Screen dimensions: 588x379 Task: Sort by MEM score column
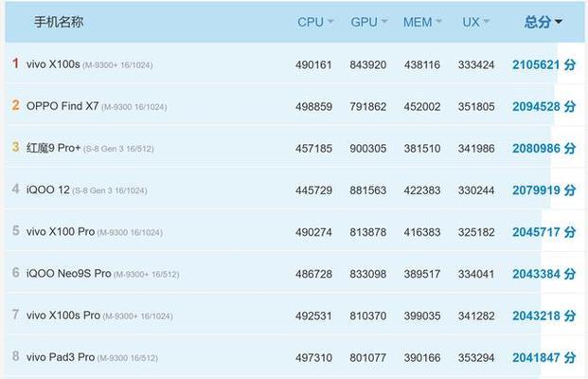422,22
